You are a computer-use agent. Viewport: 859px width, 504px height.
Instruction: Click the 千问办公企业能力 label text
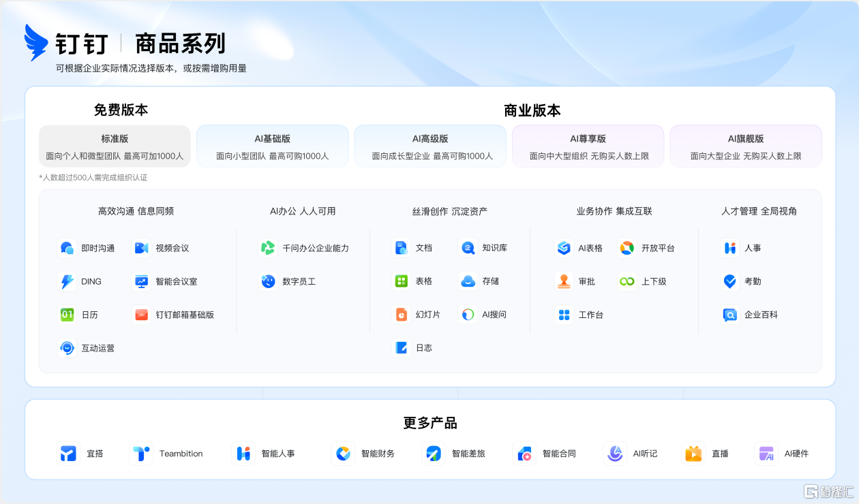(316, 248)
